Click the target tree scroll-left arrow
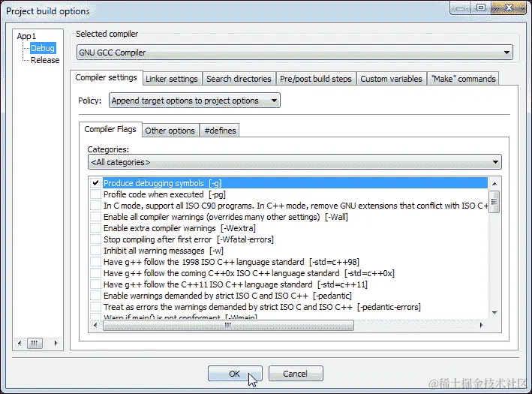This screenshot has height=394, width=532. click(x=20, y=344)
